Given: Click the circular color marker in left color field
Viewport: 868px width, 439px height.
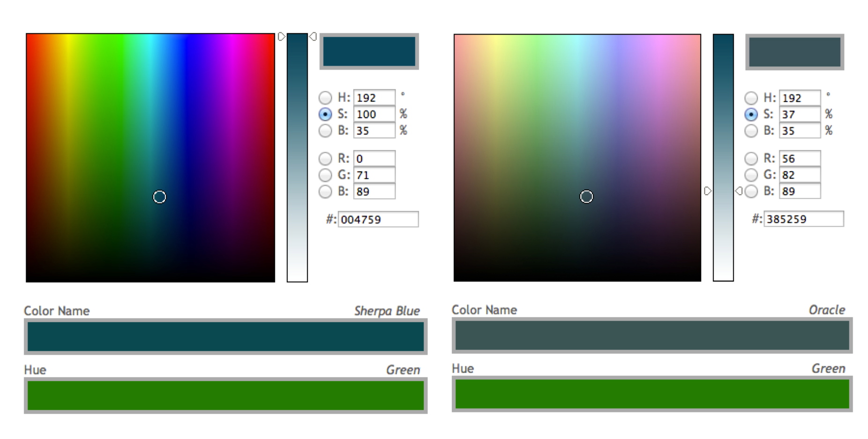Looking at the screenshot, I should 159,197.
